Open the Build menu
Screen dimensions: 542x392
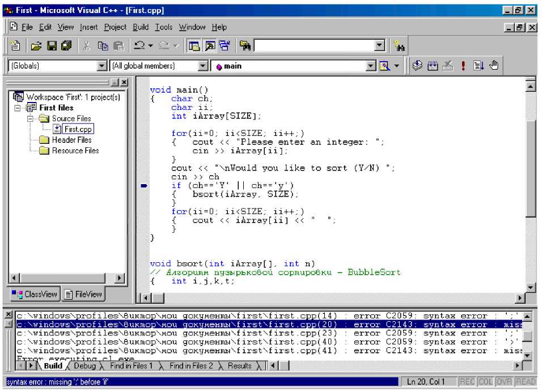click(x=141, y=27)
